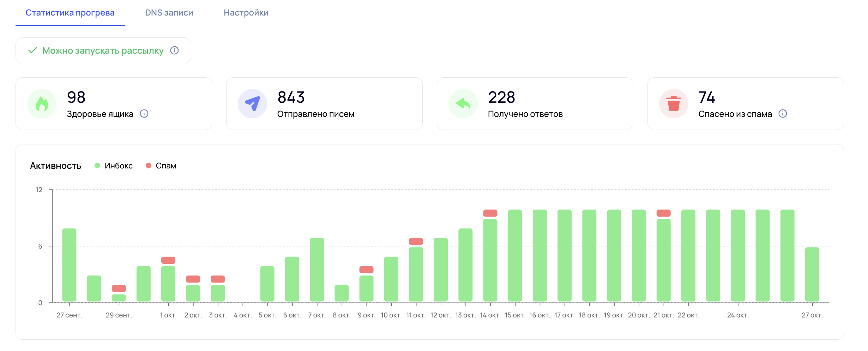Select the Статистика прогрева tab
868x351 pixels.
70,13
